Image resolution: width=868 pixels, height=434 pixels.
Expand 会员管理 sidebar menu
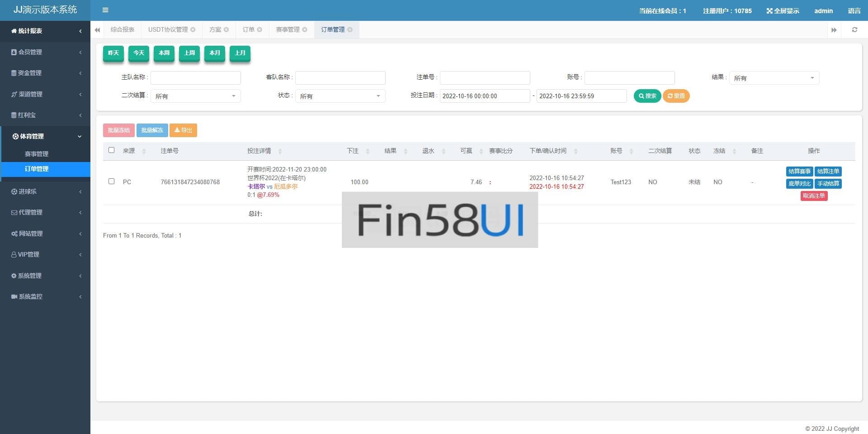point(45,52)
